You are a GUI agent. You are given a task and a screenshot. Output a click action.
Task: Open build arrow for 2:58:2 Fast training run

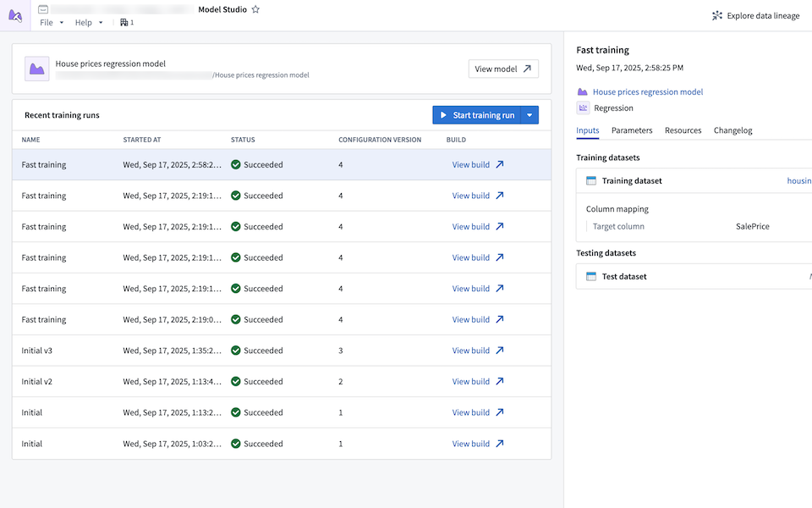[500, 164]
